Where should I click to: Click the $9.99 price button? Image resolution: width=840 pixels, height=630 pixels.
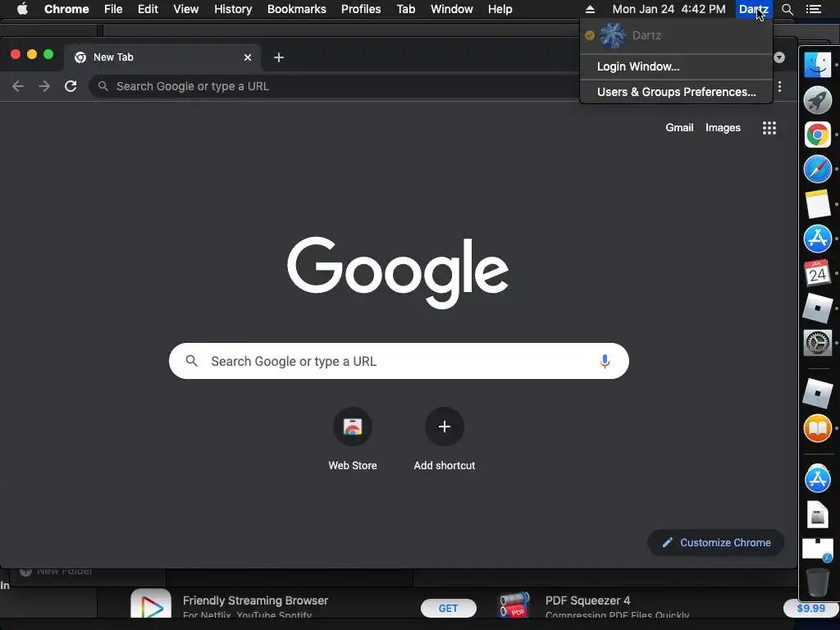click(x=810, y=608)
